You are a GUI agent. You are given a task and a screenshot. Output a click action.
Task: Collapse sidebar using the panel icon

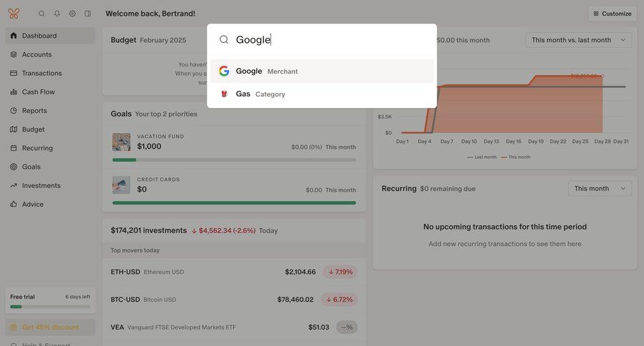[x=88, y=14]
